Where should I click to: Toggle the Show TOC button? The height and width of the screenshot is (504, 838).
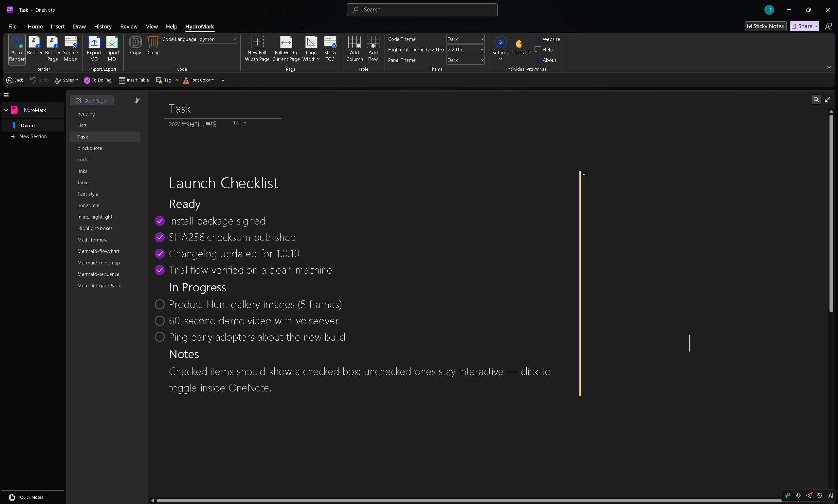click(330, 49)
